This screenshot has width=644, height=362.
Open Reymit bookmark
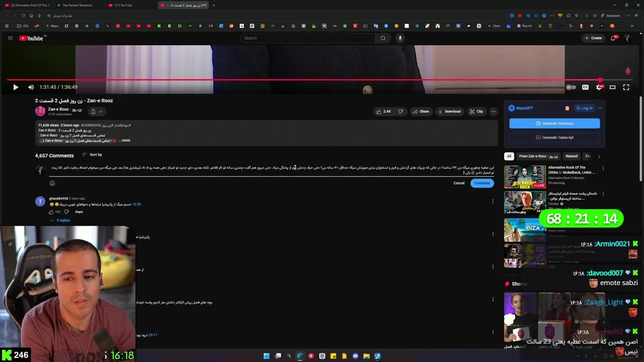[x=524, y=26]
